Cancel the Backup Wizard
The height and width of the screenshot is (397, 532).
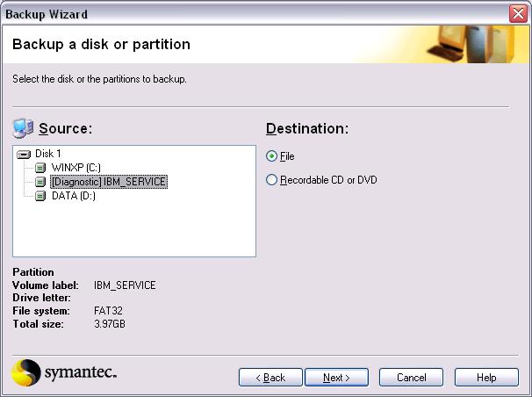click(x=411, y=377)
